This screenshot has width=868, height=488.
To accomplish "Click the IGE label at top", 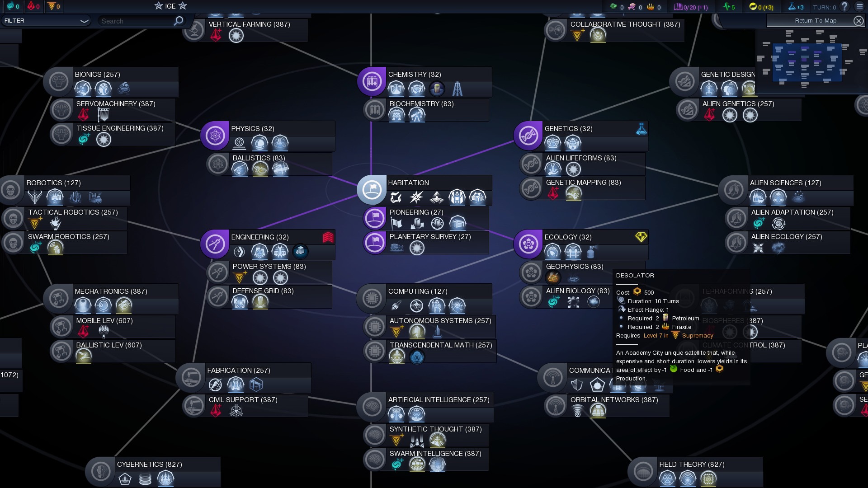I will click(170, 6).
